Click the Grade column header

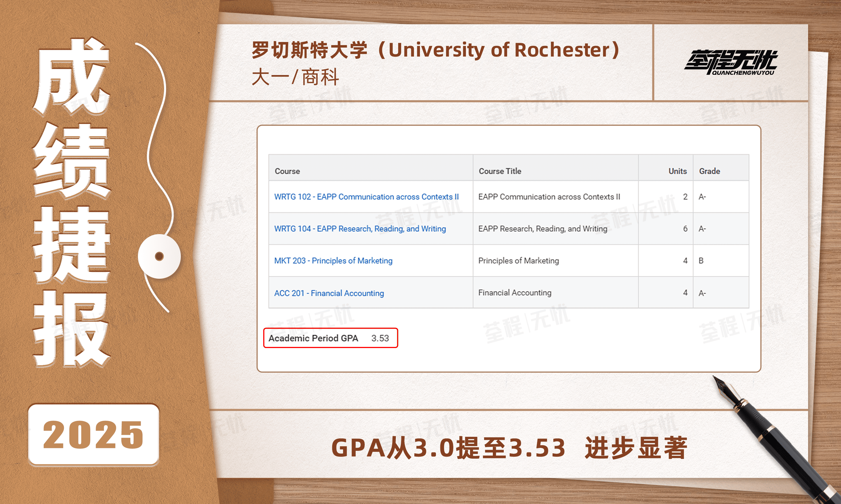(x=710, y=171)
